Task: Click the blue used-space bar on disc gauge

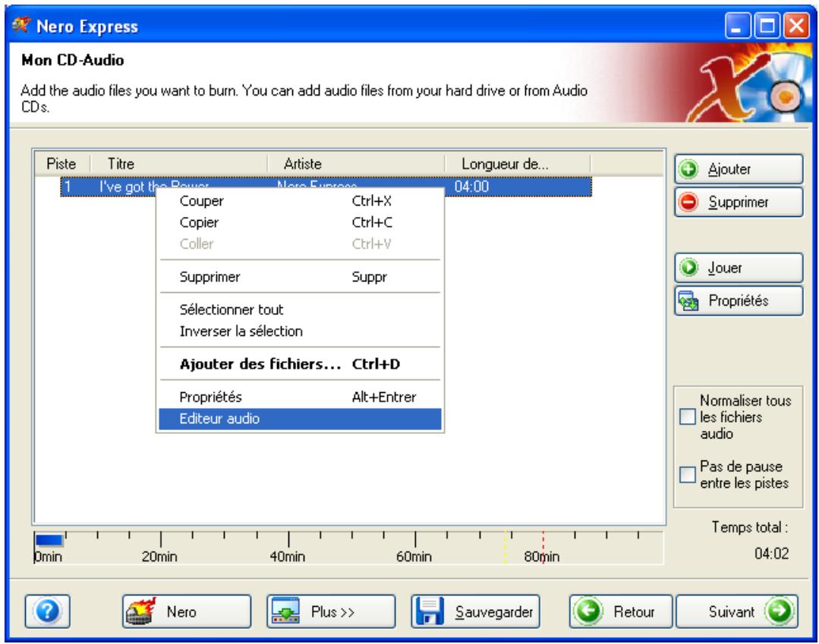Action: [x=49, y=540]
